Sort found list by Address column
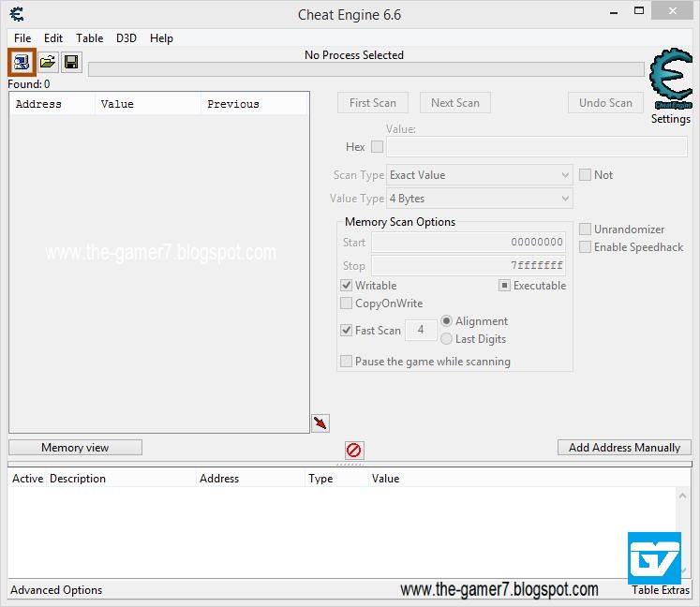Screen dimensions: 700x607 52,104
